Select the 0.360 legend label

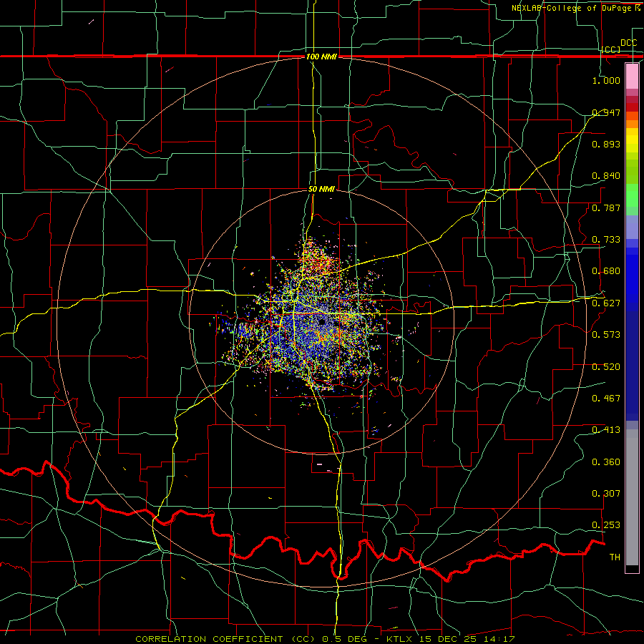pyautogui.click(x=606, y=462)
